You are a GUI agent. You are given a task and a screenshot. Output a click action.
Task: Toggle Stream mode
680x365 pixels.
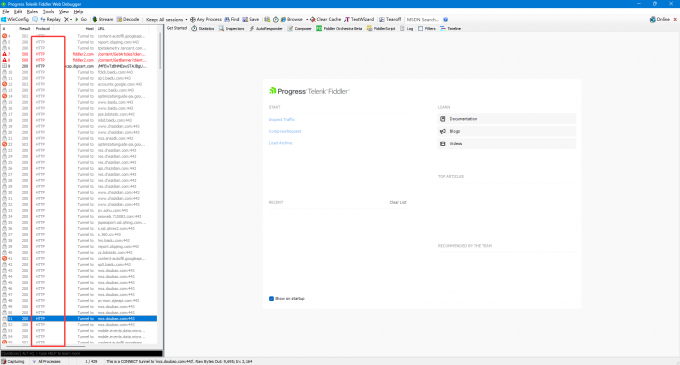102,20
